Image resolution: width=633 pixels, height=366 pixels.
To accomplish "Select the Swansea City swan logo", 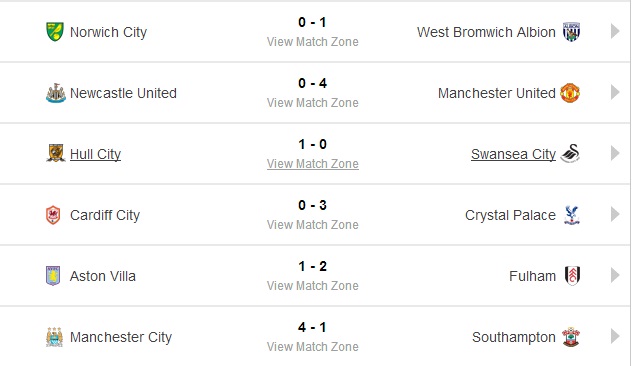I will tap(570, 153).
